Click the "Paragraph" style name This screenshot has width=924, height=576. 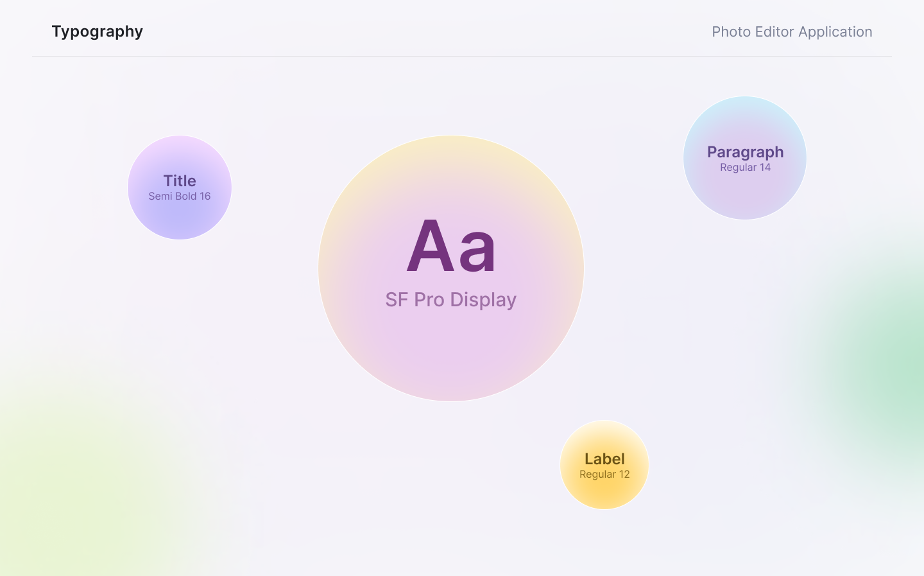[745, 152]
